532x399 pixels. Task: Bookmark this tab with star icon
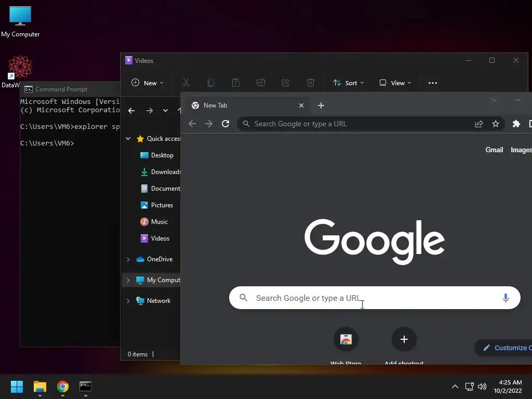point(495,124)
